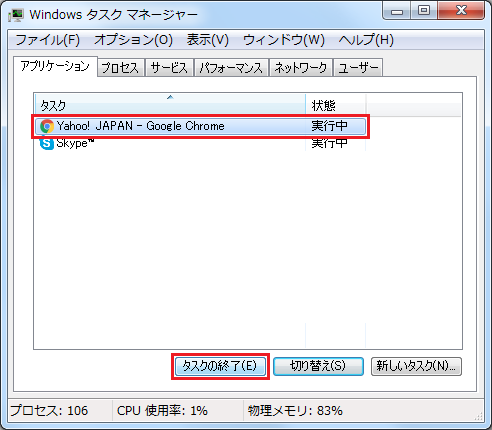Click the Task Manager title bar icon
Screen dimensions: 492x430
coord(16,15)
